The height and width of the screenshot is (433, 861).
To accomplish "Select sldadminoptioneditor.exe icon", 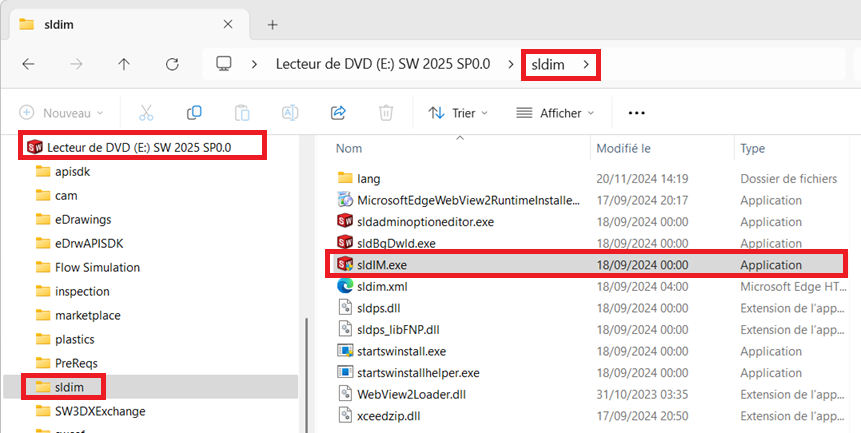I will pos(345,222).
